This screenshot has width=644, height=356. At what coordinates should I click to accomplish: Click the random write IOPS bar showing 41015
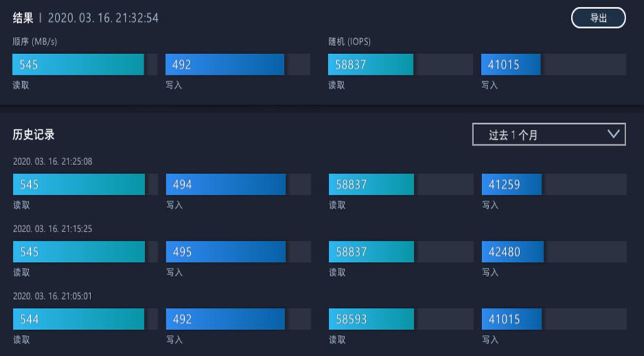[x=510, y=64]
